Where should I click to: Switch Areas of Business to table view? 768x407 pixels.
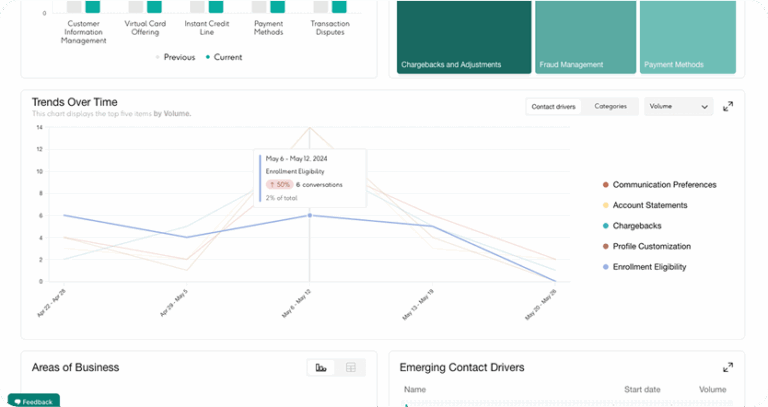351,368
